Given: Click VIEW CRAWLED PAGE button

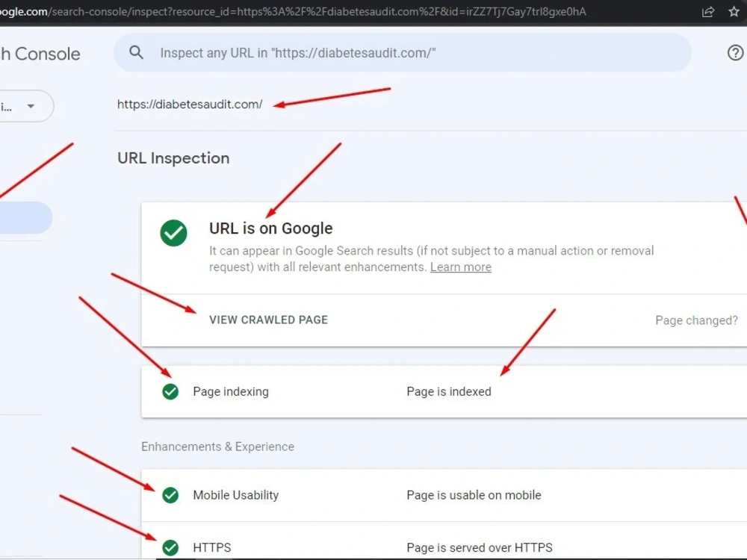Looking at the screenshot, I should [268, 320].
